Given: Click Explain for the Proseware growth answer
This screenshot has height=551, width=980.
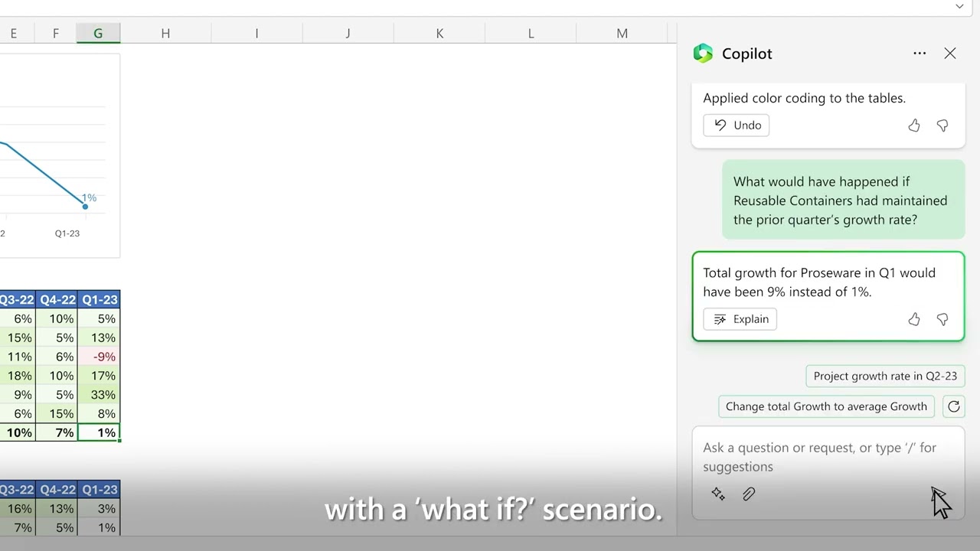Looking at the screenshot, I should pos(740,319).
